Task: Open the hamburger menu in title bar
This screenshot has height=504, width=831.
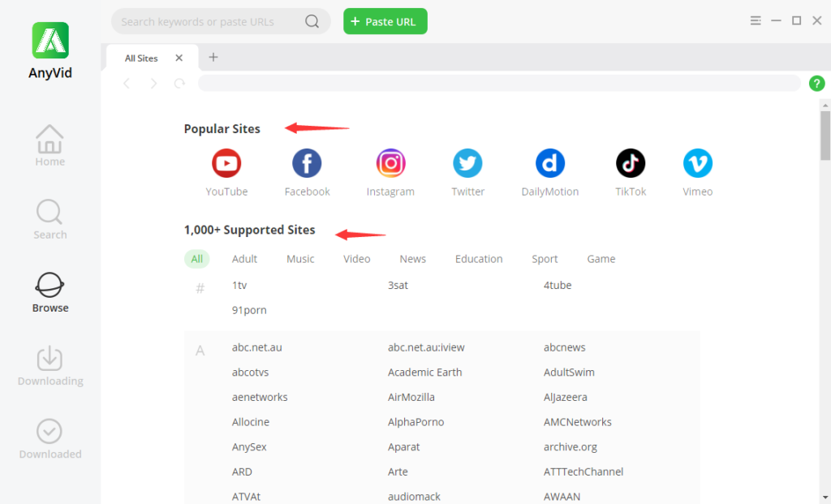Action: coord(756,20)
